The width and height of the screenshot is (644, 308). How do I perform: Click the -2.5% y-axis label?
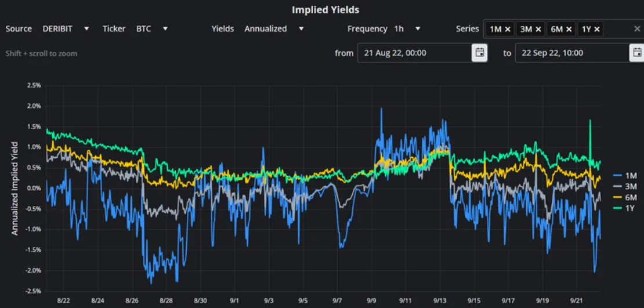pyautogui.click(x=33, y=291)
